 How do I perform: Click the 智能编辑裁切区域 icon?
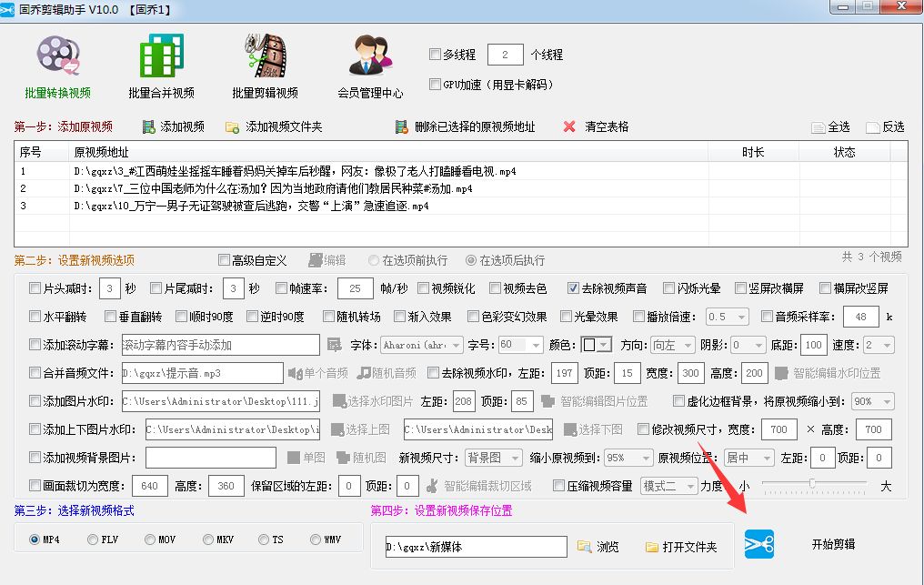pos(432,486)
